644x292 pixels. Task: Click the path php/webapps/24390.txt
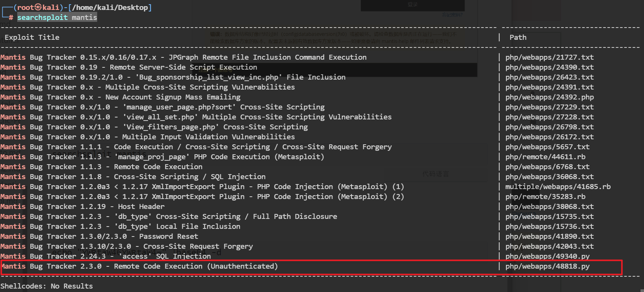(x=549, y=67)
